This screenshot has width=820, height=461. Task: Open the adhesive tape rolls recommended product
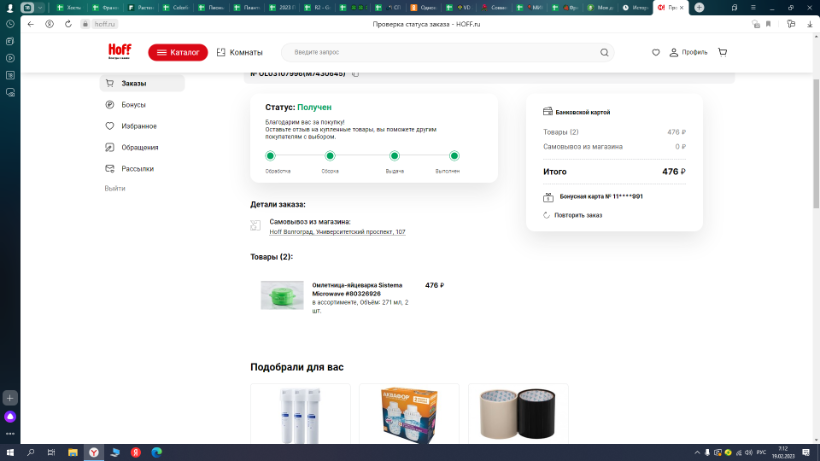[518, 414]
